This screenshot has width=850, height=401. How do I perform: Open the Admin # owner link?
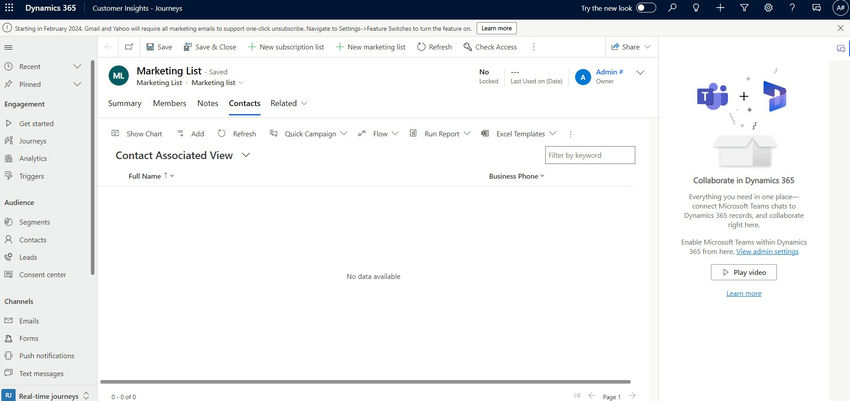click(609, 72)
